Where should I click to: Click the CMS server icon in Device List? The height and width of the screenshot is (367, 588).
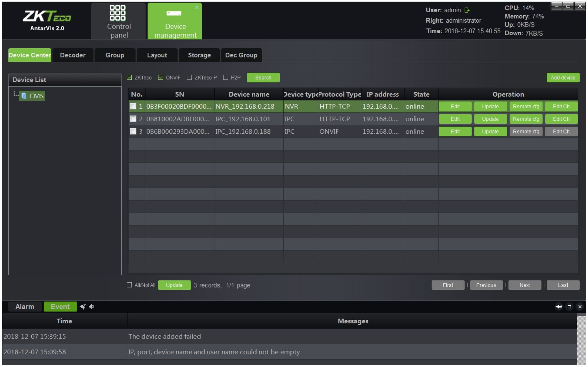click(x=24, y=96)
